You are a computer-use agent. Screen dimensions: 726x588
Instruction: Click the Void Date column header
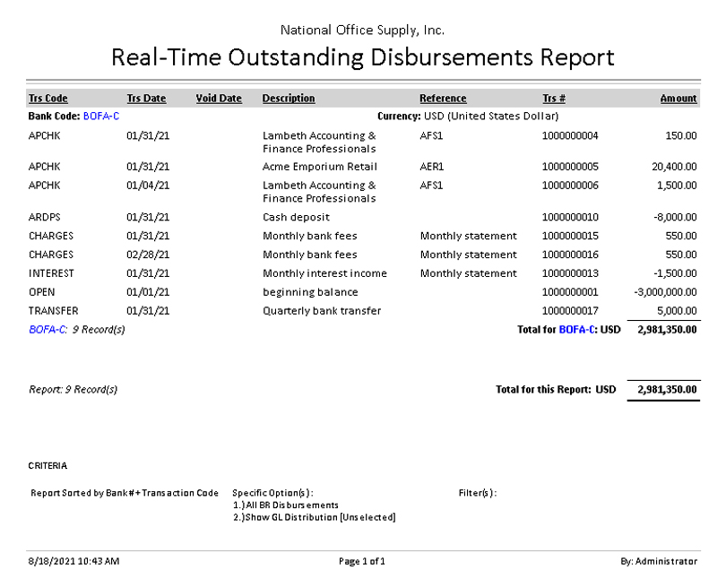(219, 99)
